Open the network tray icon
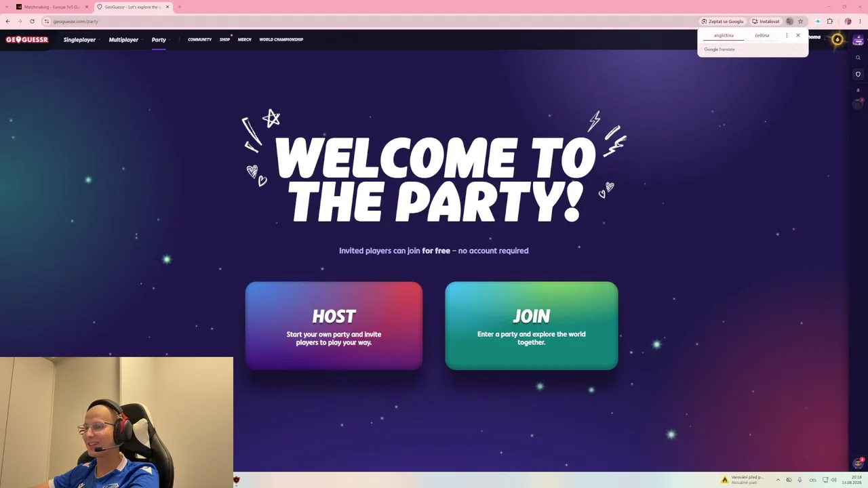This screenshot has height=488, width=868. coord(824,480)
